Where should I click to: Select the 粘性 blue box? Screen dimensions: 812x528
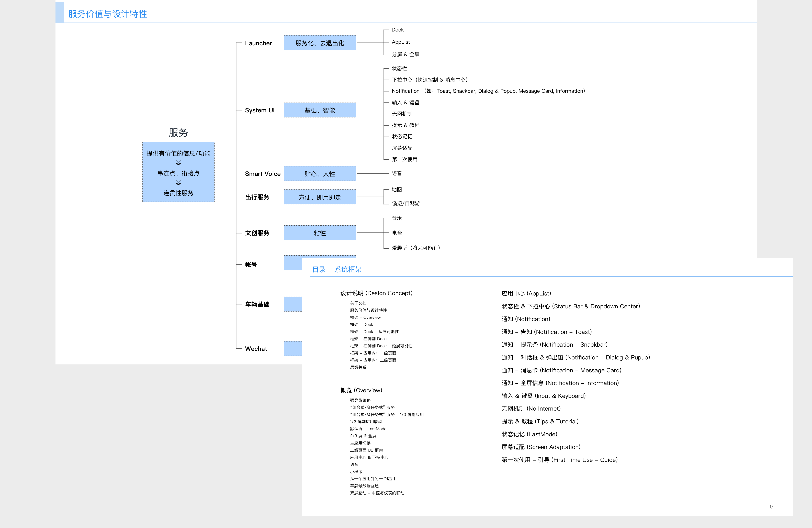pos(320,233)
